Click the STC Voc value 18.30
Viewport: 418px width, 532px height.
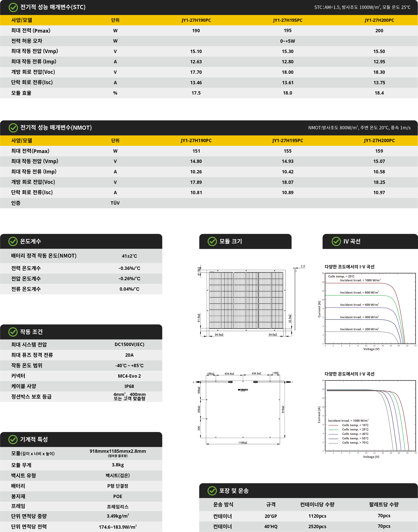coord(379,72)
